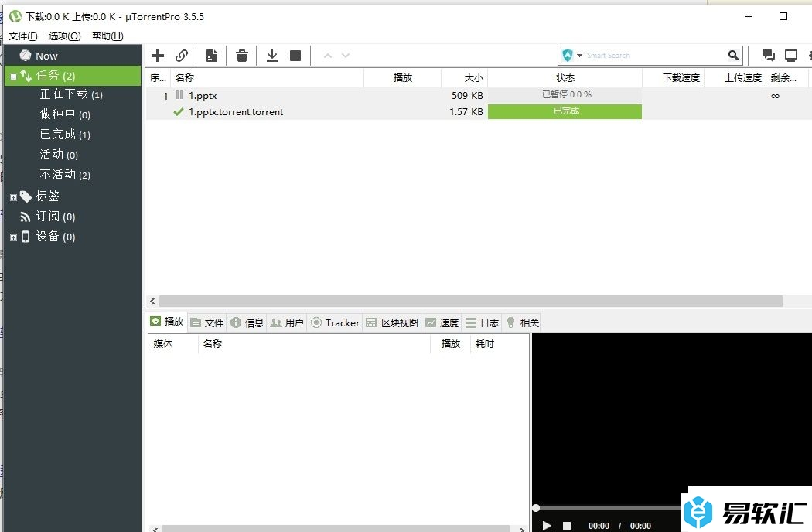
Task: Switch to the 播放 tab
Action: (167, 322)
